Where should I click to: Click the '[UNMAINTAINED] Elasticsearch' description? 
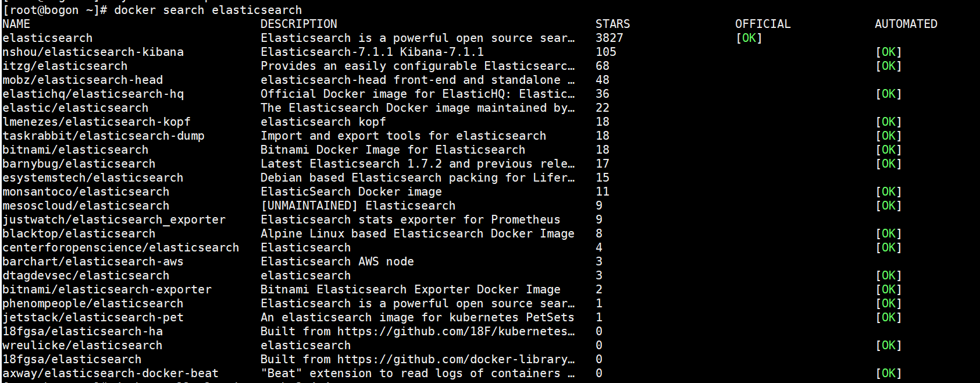[358, 205]
